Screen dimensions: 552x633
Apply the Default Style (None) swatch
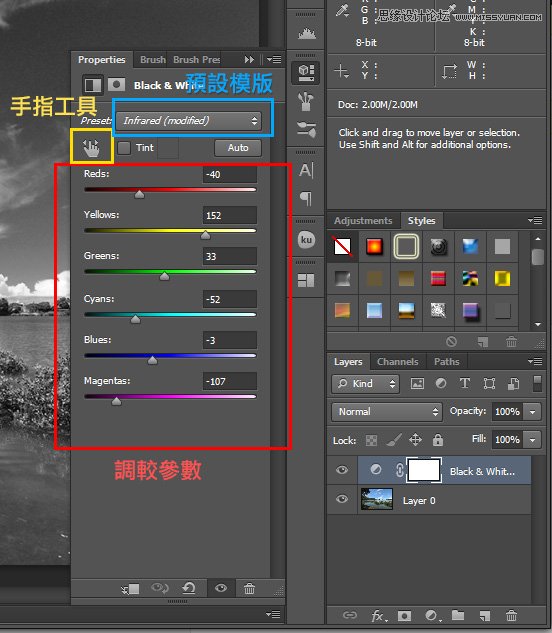point(342,246)
